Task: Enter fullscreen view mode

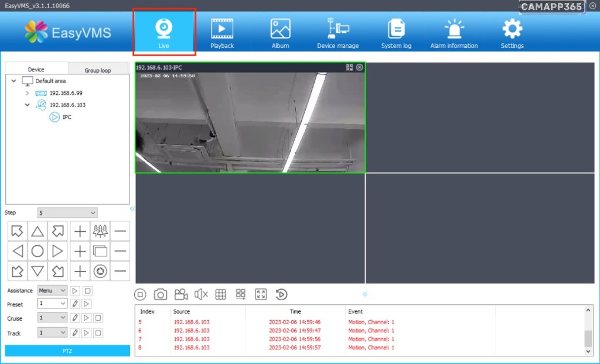Action: 261,294
